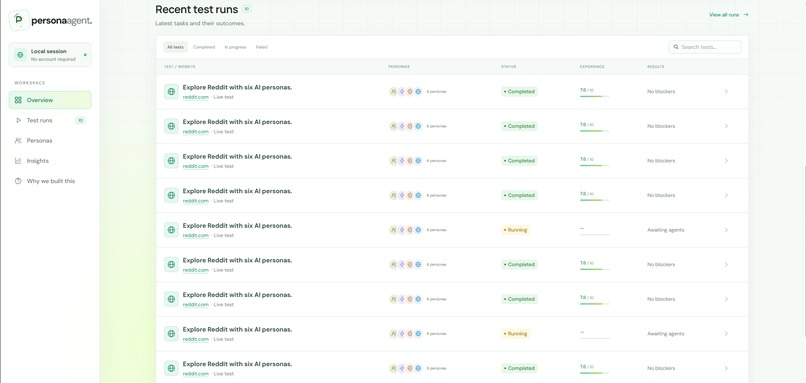Click the globe icon of the first Running row
The height and width of the screenshot is (383, 806).
(x=171, y=230)
